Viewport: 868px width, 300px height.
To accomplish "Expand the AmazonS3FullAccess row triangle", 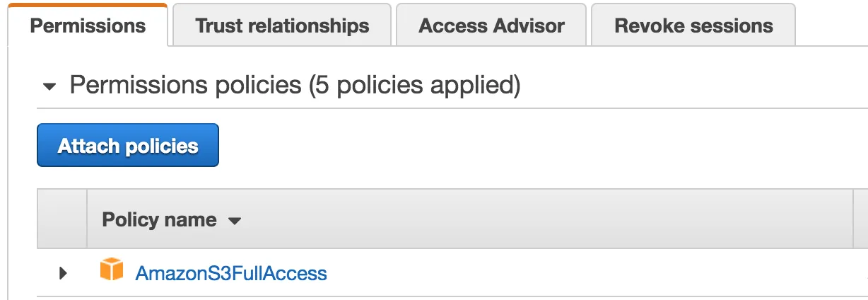I will click(x=63, y=272).
